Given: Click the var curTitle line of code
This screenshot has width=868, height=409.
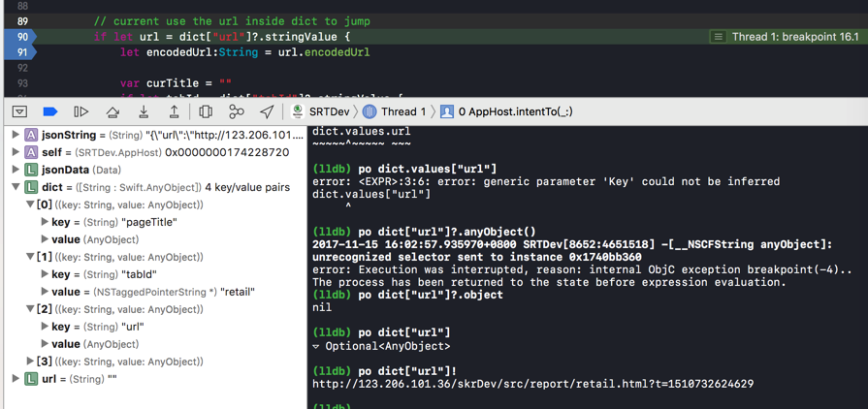Looking at the screenshot, I should tap(176, 83).
